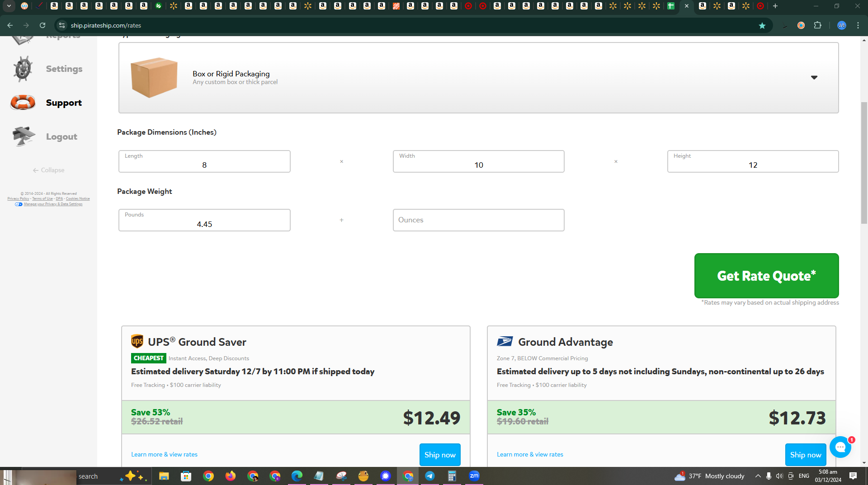Viewport: 868px width, 485px height.
Task: Open Calculator from the taskbar
Action: coord(452,476)
